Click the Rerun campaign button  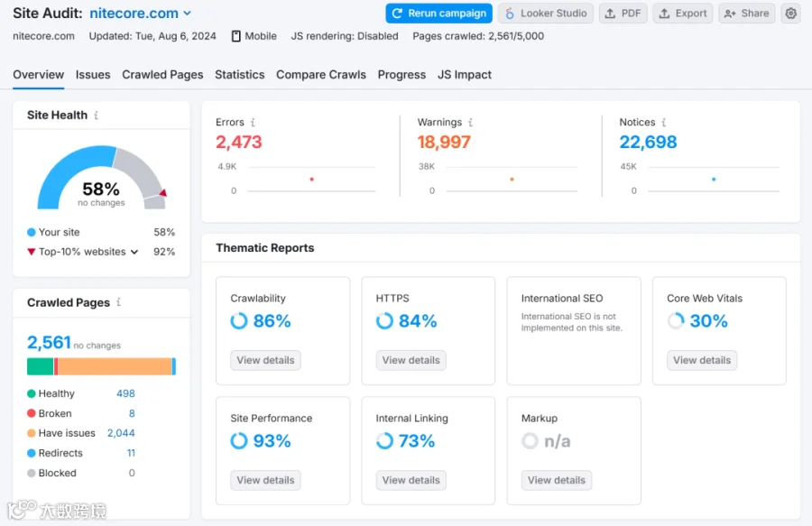coord(438,14)
